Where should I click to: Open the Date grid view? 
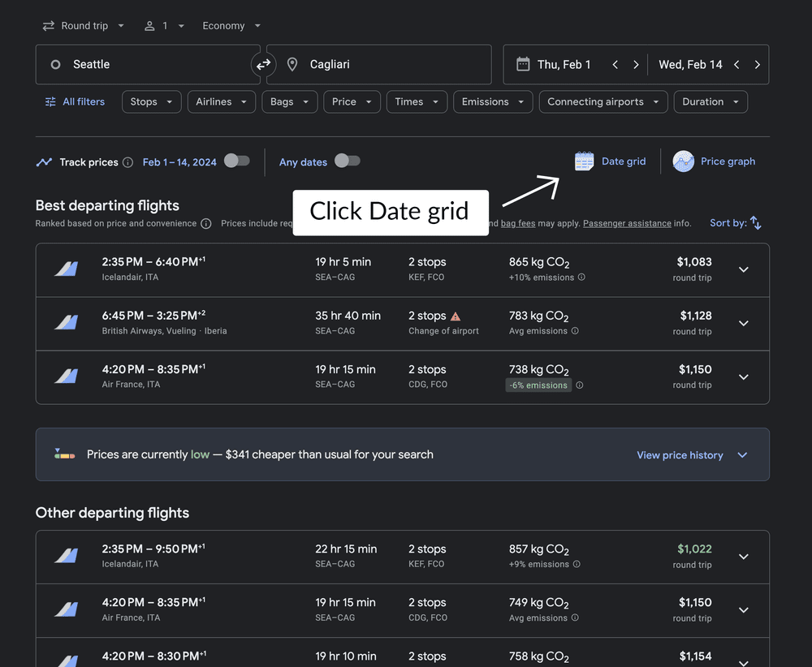click(x=611, y=161)
